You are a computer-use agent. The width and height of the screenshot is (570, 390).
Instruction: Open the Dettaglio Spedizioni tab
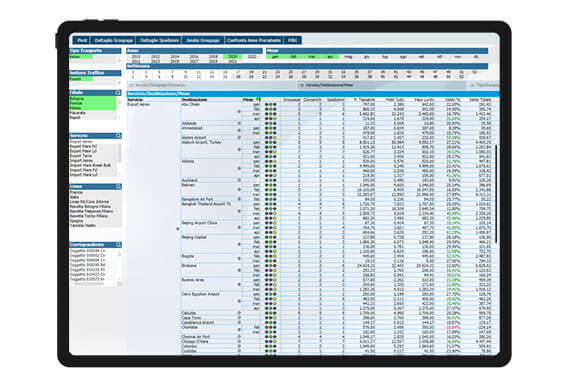click(159, 40)
